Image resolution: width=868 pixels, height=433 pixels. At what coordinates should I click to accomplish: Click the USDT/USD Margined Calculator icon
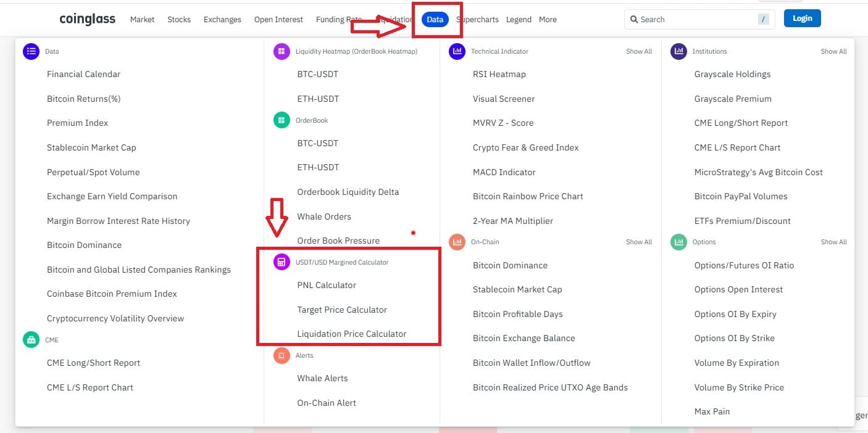click(282, 262)
